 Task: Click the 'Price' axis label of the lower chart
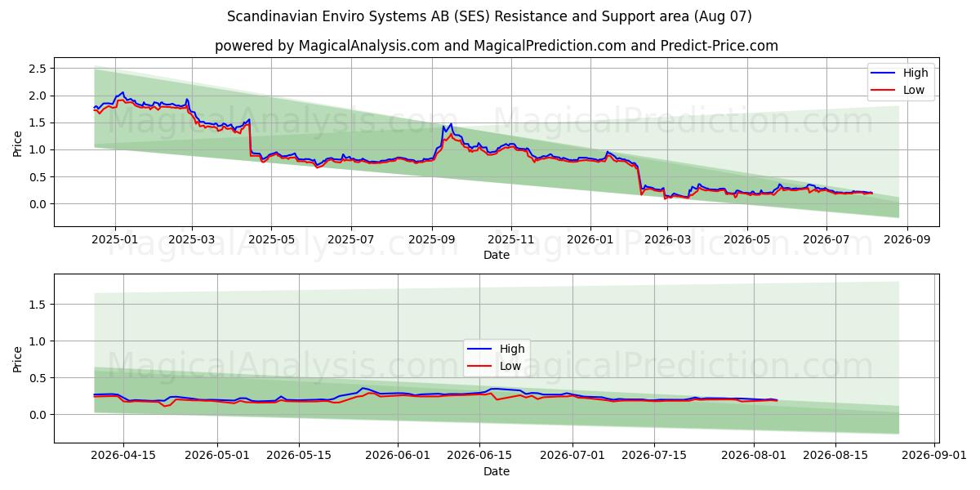[18, 359]
